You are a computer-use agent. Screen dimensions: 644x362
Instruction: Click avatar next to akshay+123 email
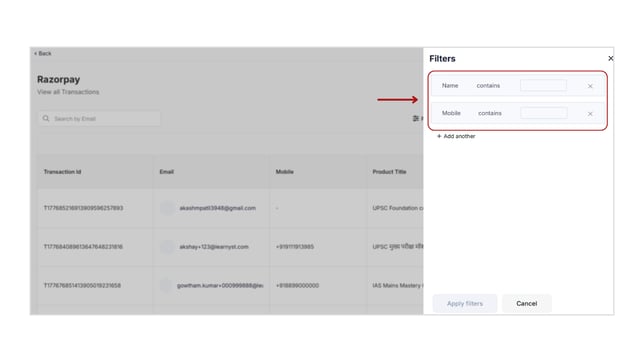point(167,247)
